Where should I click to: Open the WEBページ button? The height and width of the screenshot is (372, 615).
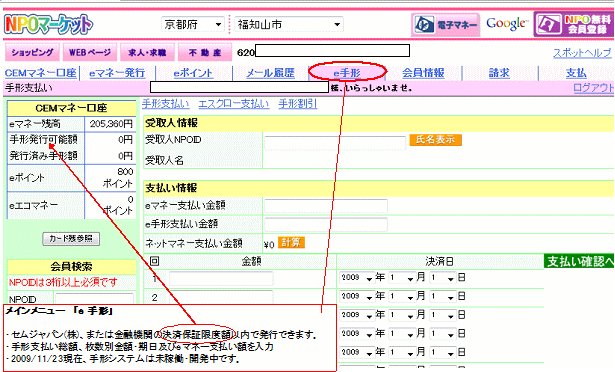pos(90,52)
